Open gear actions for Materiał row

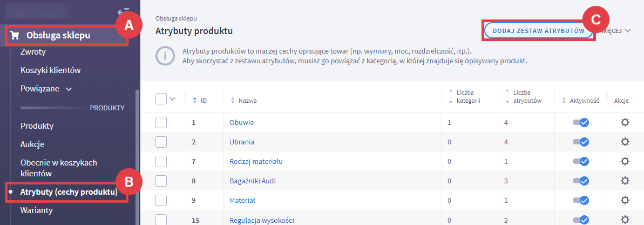(625, 200)
